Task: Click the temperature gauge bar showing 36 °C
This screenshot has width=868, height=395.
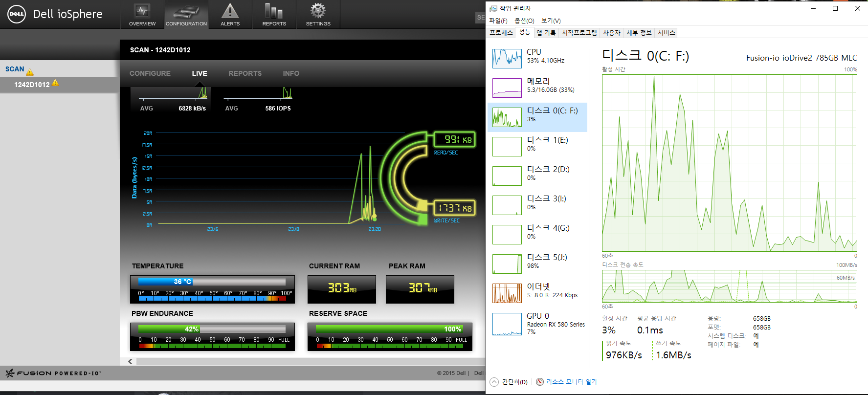Action: (212, 282)
